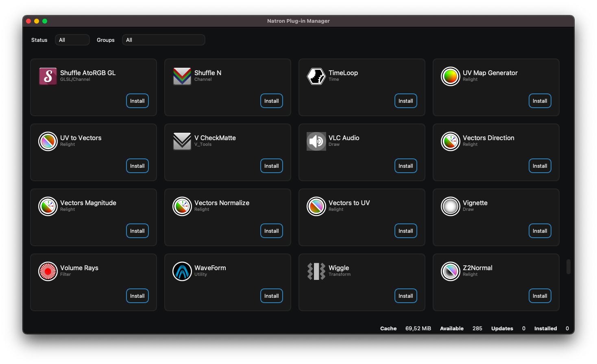The height and width of the screenshot is (364, 597).
Task: Install the Volume Rays plug-in
Action: pos(137,296)
